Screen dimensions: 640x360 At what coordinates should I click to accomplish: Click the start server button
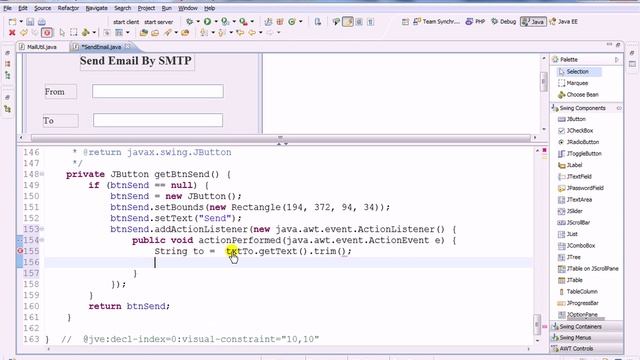coord(158,22)
